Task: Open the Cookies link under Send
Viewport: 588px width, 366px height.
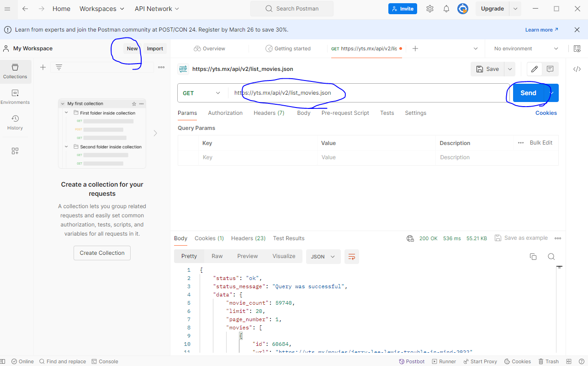Action: 546,113
